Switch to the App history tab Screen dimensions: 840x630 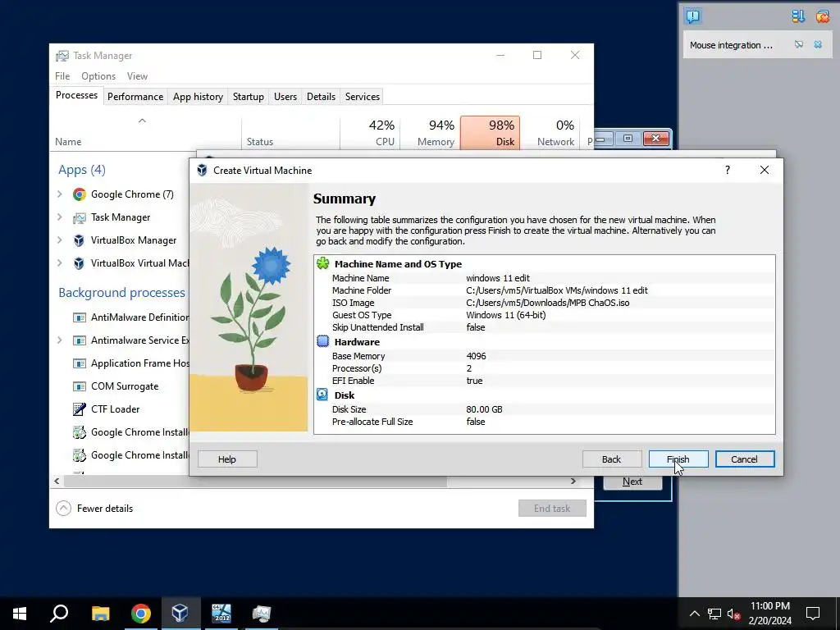[x=198, y=97]
